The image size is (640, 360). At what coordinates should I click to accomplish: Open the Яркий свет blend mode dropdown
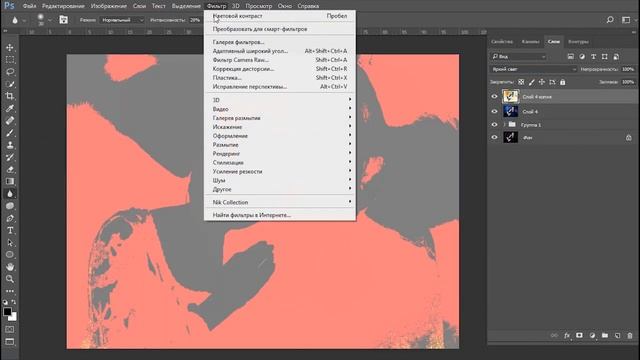533,69
